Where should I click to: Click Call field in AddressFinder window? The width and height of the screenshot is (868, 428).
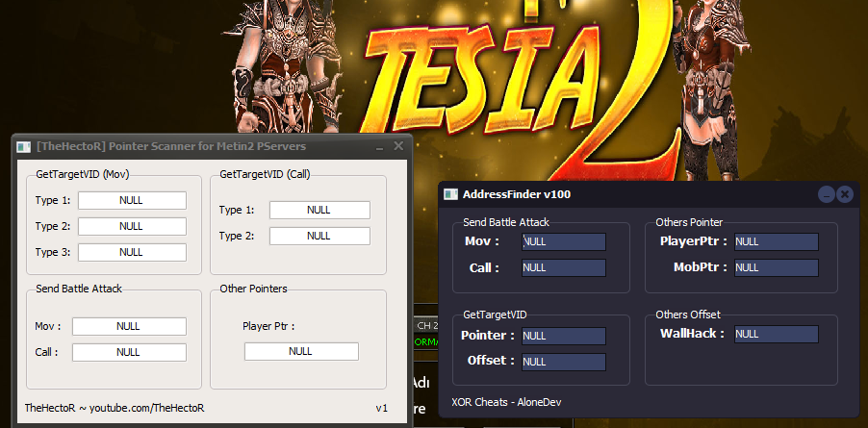click(x=564, y=267)
